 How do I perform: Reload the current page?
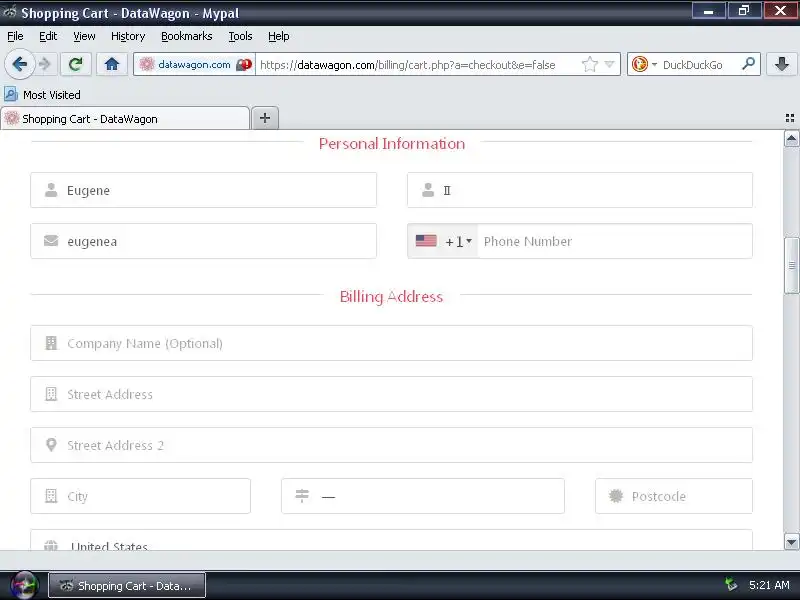76,64
